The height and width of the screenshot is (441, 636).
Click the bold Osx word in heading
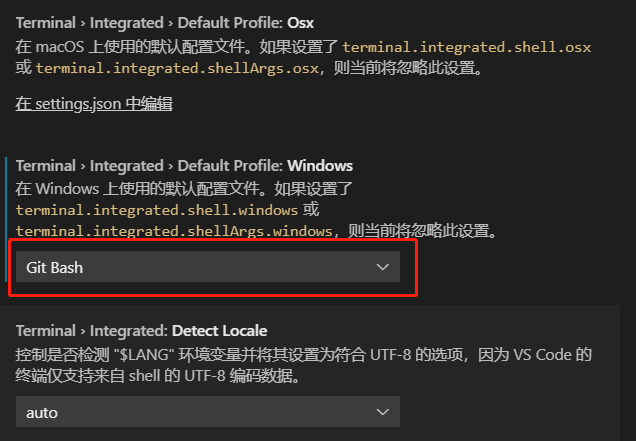301,23
